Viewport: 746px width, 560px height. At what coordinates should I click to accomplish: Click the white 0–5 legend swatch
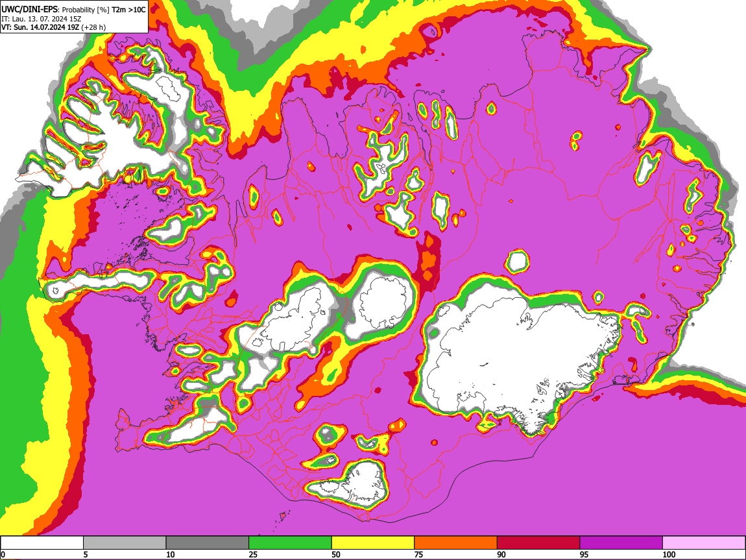(42, 543)
